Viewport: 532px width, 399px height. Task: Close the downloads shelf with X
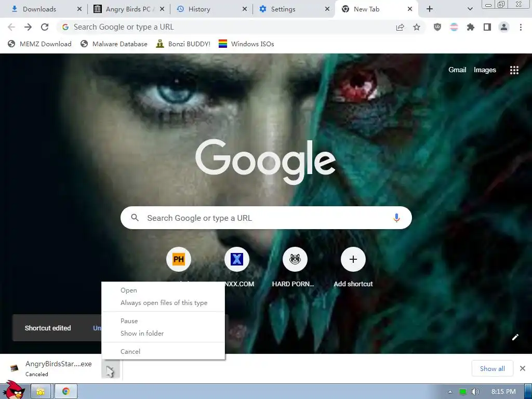coord(523,368)
